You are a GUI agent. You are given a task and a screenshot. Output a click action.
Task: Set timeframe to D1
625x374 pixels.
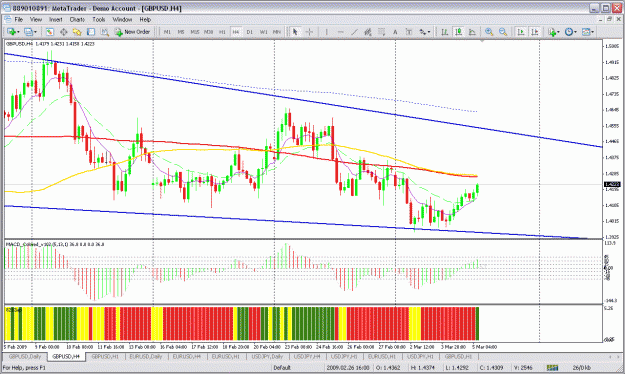click(250, 32)
